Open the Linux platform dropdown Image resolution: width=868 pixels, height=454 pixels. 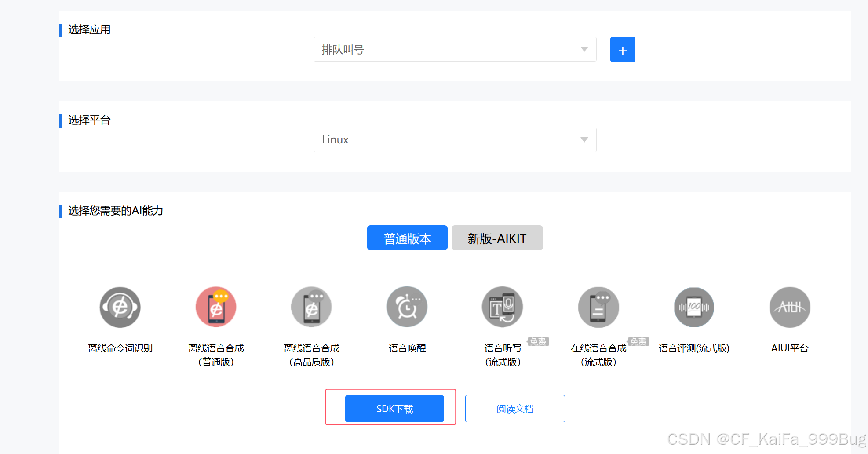455,140
